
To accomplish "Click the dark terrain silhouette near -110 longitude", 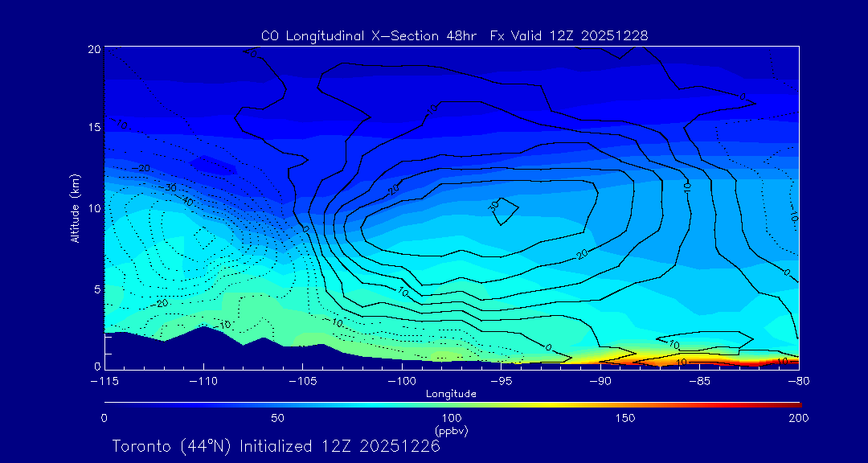I will 201,347.
